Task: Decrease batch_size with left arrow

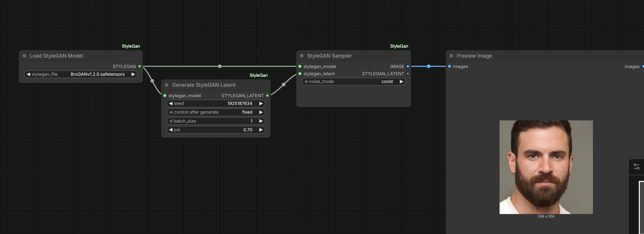Action: pyautogui.click(x=171, y=121)
